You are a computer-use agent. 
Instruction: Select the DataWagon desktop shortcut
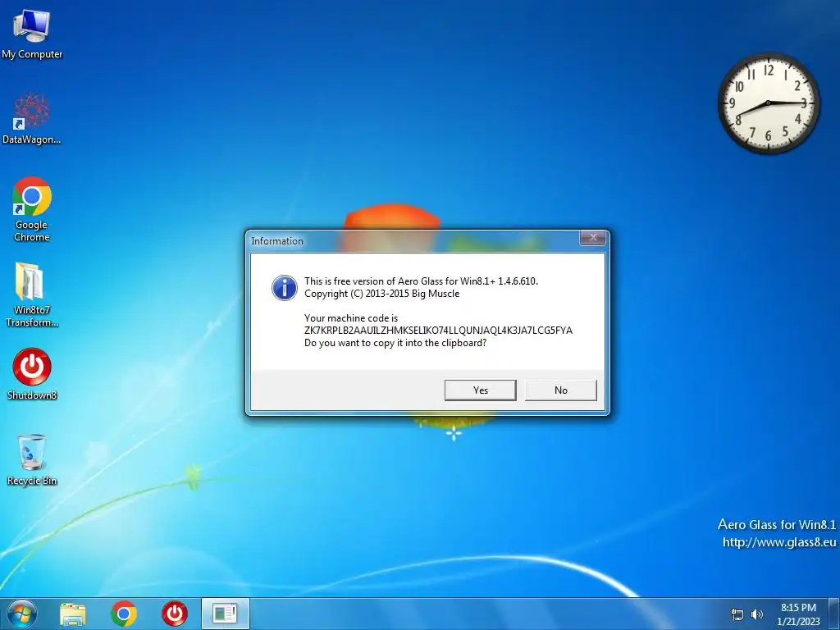point(32,119)
